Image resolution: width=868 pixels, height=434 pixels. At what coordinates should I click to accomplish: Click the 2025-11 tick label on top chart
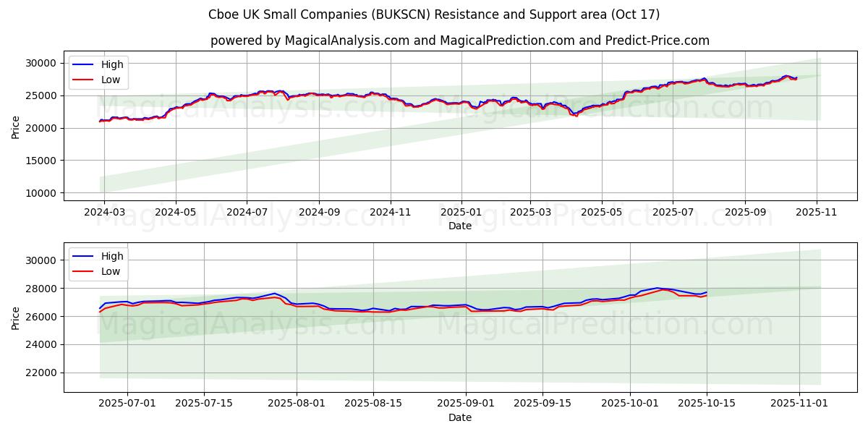(x=817, y=213)
